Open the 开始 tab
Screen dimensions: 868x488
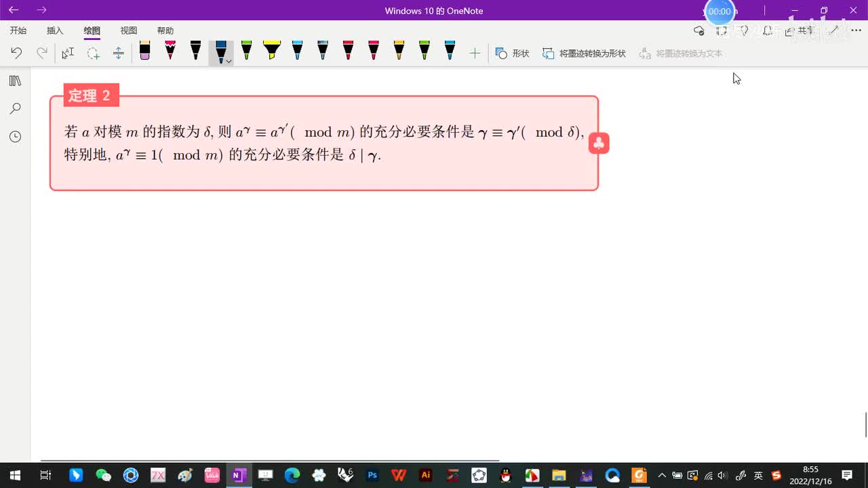(18, 30)
